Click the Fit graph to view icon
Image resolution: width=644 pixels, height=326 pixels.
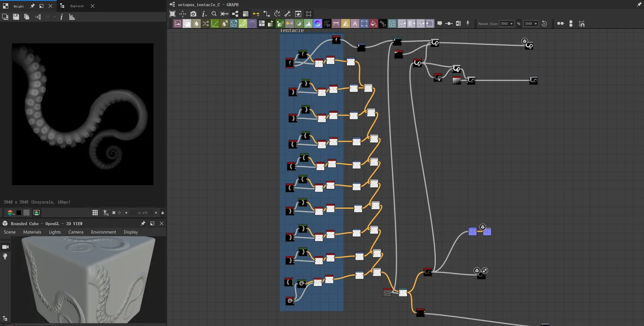point(172,14)
